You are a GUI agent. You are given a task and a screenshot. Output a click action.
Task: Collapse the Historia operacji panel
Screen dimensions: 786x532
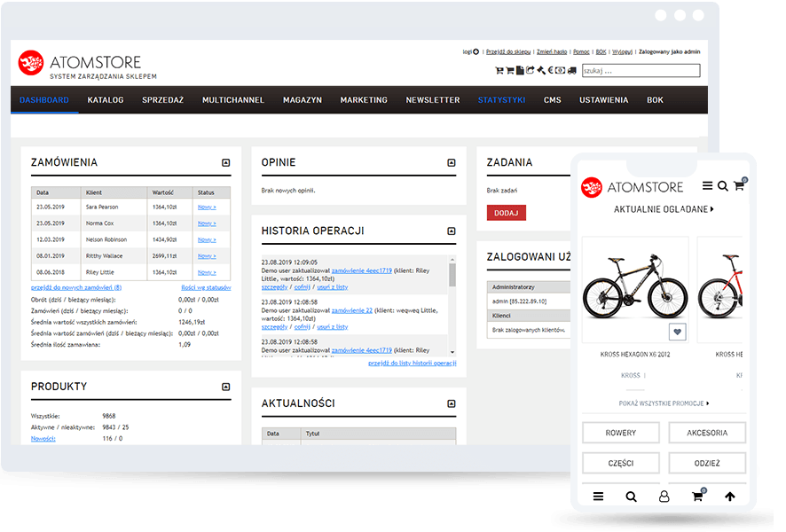[452, 231]
